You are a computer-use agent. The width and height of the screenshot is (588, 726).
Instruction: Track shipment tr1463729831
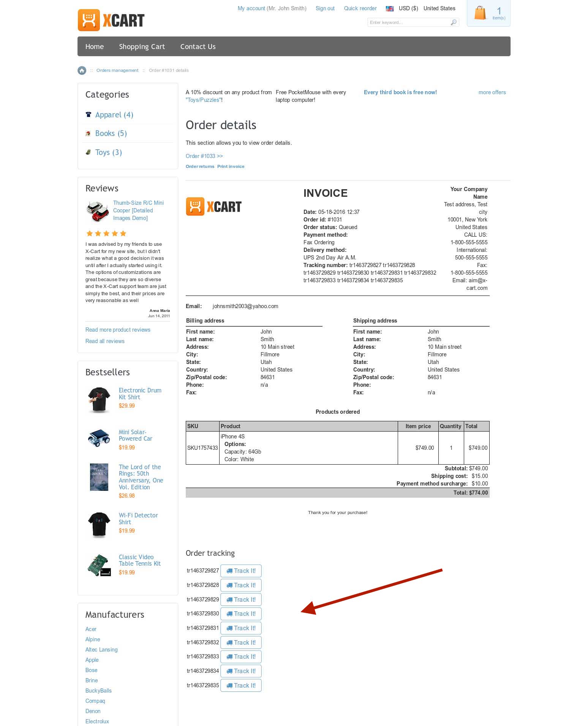[241, 628]
